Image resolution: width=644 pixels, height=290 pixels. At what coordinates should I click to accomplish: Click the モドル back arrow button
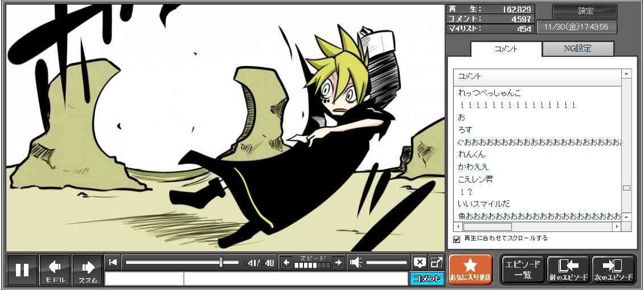pos(55,270)
